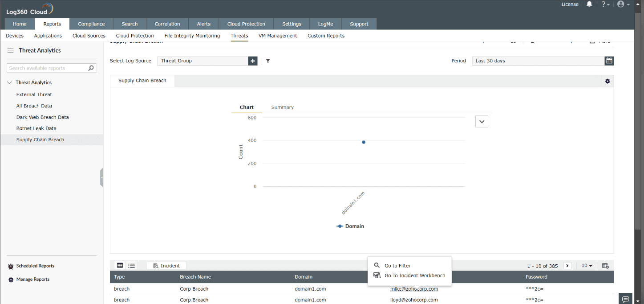
Task: Open the add/remove columns icon
Action: tap(605, 266)
